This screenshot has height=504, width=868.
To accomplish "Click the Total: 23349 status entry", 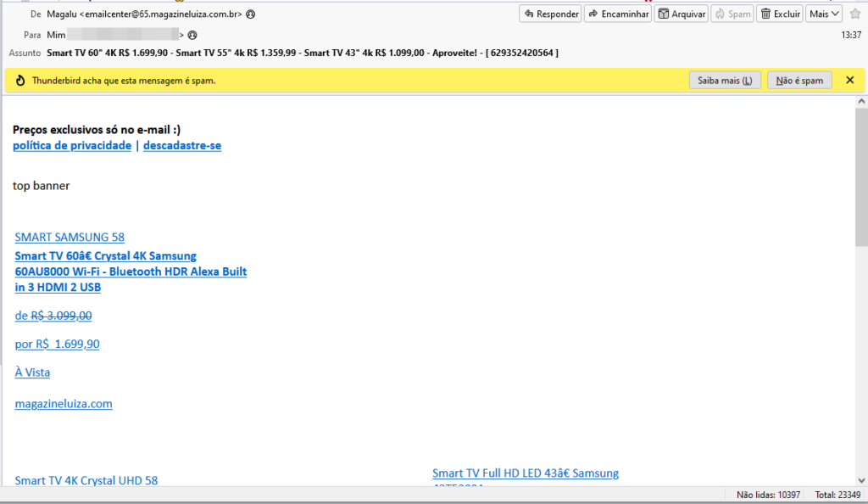I will (837, 495).
